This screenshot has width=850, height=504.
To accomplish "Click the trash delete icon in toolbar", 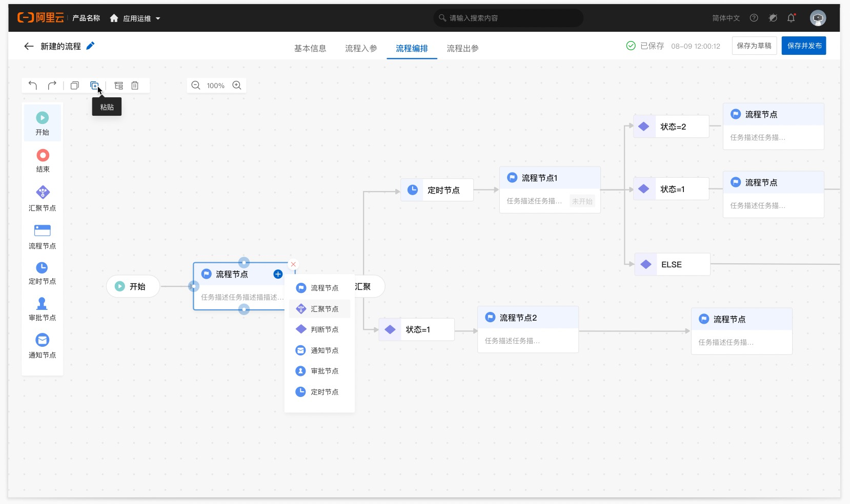I will tap(135, 86).
